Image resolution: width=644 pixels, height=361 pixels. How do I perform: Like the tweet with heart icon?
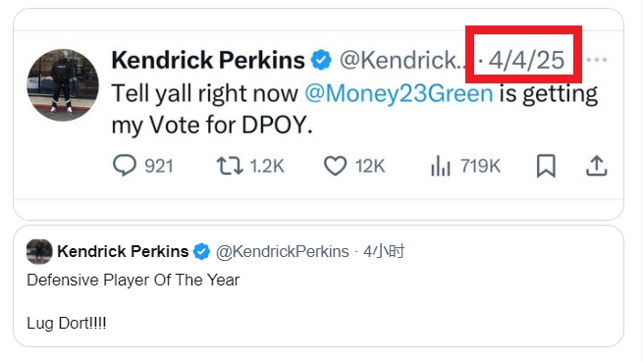tap(335, 166)
